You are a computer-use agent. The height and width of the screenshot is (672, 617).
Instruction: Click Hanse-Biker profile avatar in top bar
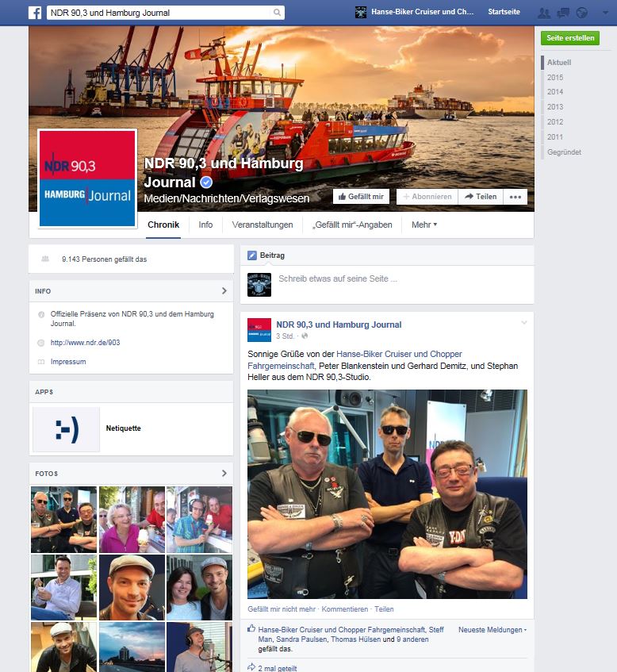[361, 13]
